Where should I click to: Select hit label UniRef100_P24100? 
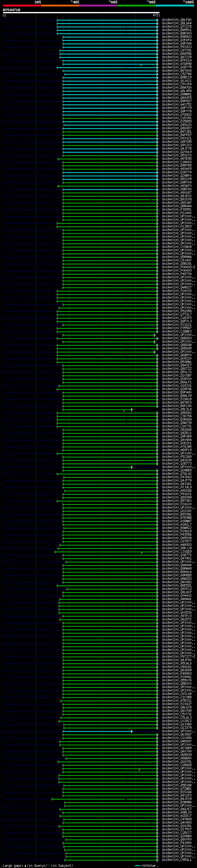pyautogui.click(x=177, y=504)
